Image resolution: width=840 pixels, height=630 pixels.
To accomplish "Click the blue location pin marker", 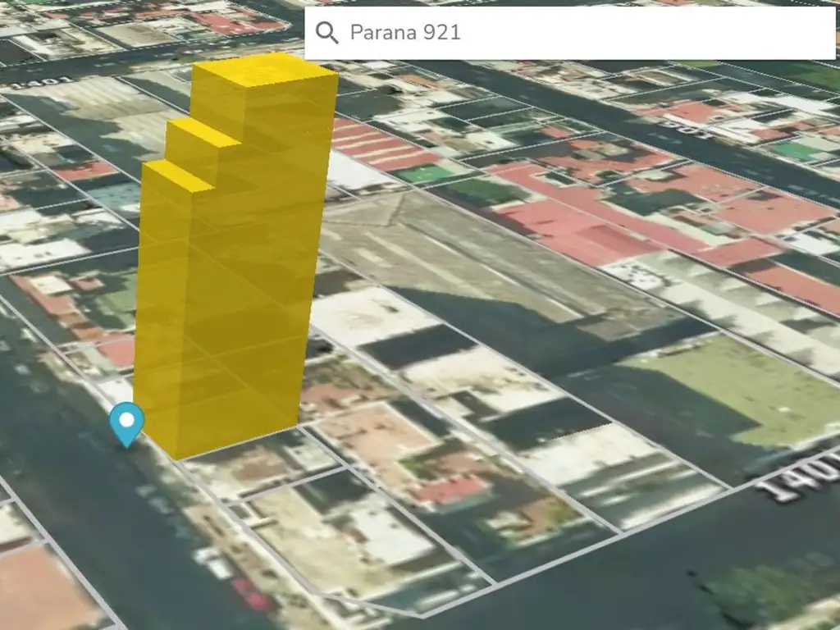I will click(126, 422).
